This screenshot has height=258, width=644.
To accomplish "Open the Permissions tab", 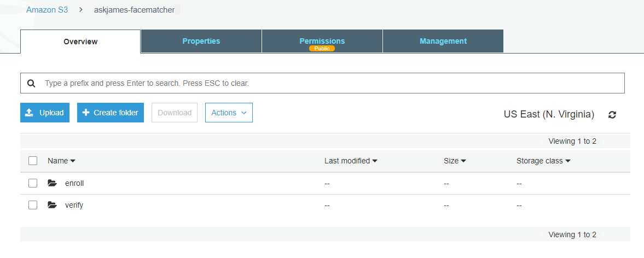I will point(322,41).
